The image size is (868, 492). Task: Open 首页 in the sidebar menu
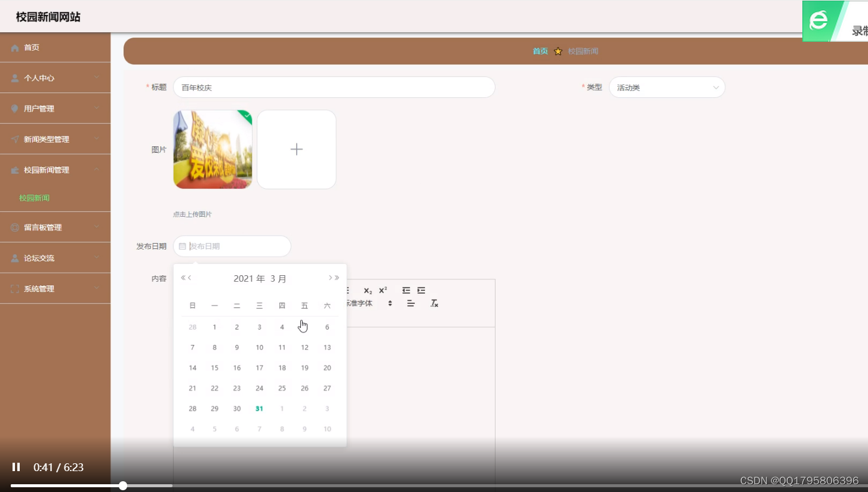click(55, 48)
